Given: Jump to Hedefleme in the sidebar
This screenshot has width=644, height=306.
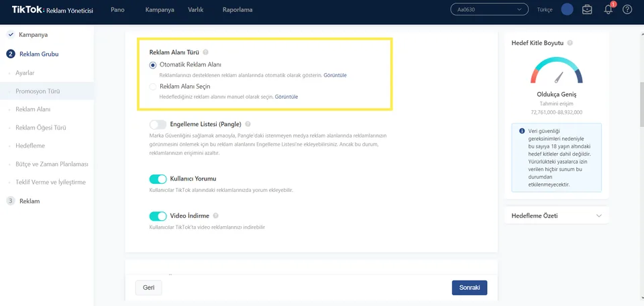Looking at the screenshot, I should [x=30, y=146].
